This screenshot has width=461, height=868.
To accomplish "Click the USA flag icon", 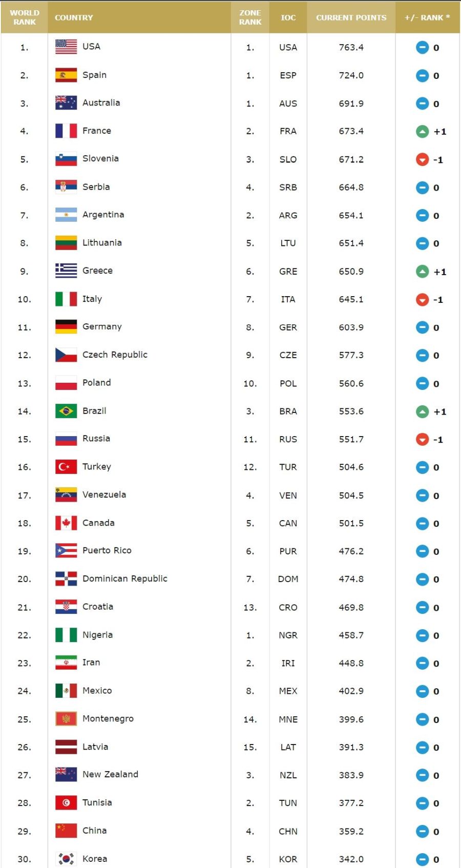I will tap(66, 47).
